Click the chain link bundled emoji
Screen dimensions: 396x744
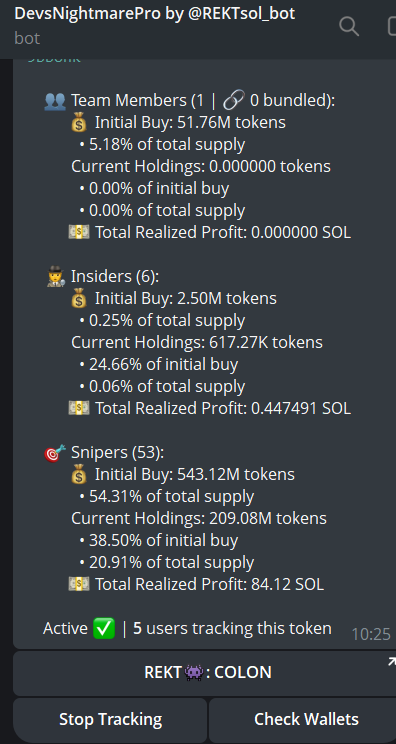point(234,100)
